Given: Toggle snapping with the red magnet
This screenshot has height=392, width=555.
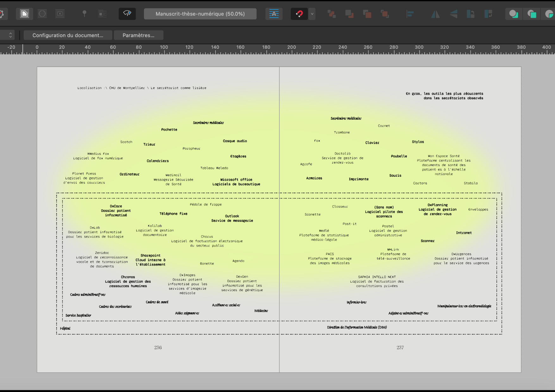Looking at the screenshot, I should [299, 14].
